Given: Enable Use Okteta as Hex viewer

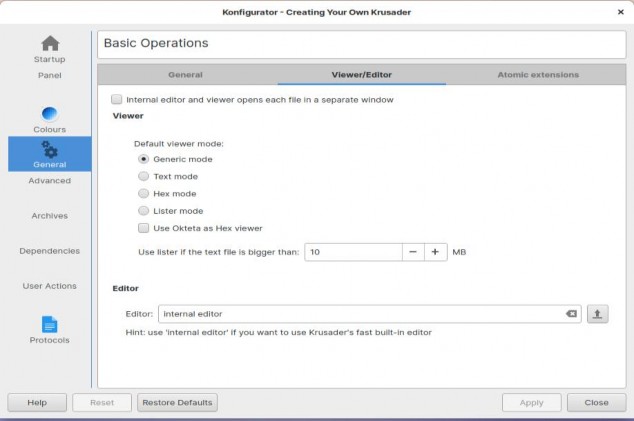Looking at the screenshot, I should pos(144,228).
